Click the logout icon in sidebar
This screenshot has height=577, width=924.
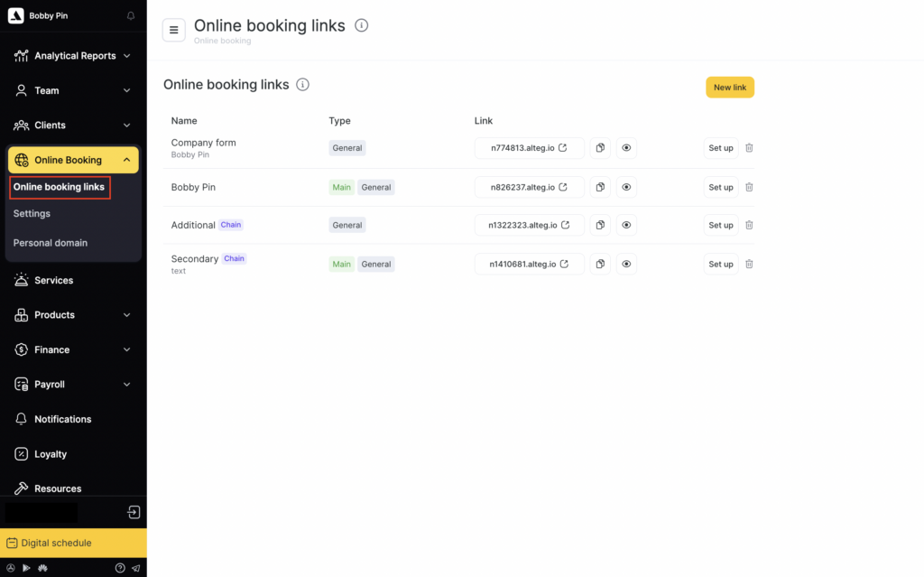[x=134, y=513]
